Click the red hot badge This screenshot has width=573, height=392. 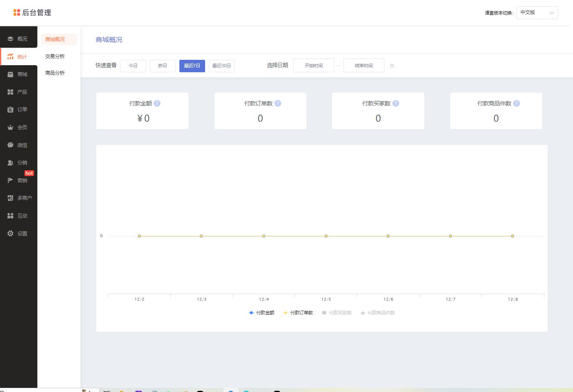click(29, 173)
